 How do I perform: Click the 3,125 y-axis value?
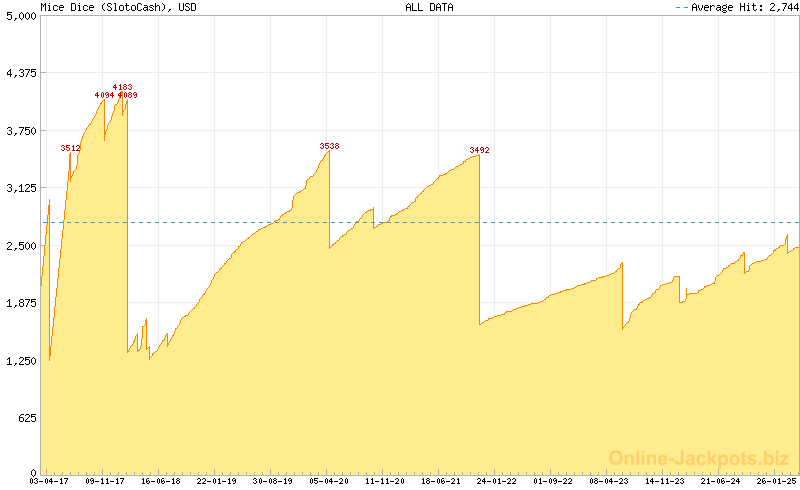click(20, 188)
